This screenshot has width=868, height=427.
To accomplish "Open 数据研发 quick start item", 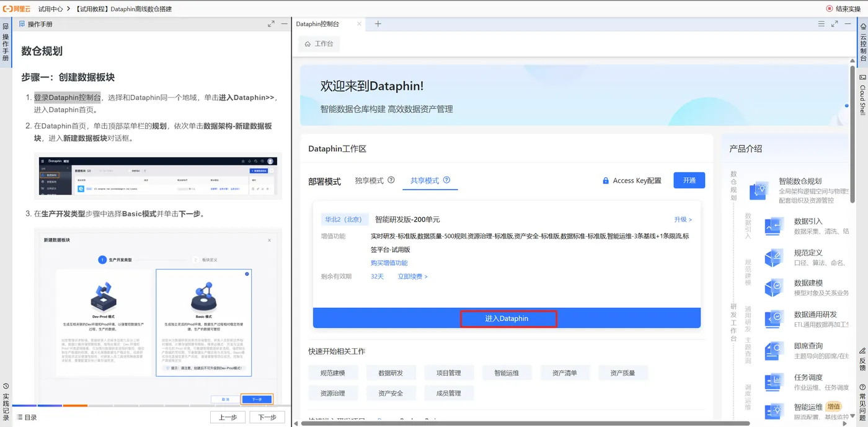I will [391, 373].
